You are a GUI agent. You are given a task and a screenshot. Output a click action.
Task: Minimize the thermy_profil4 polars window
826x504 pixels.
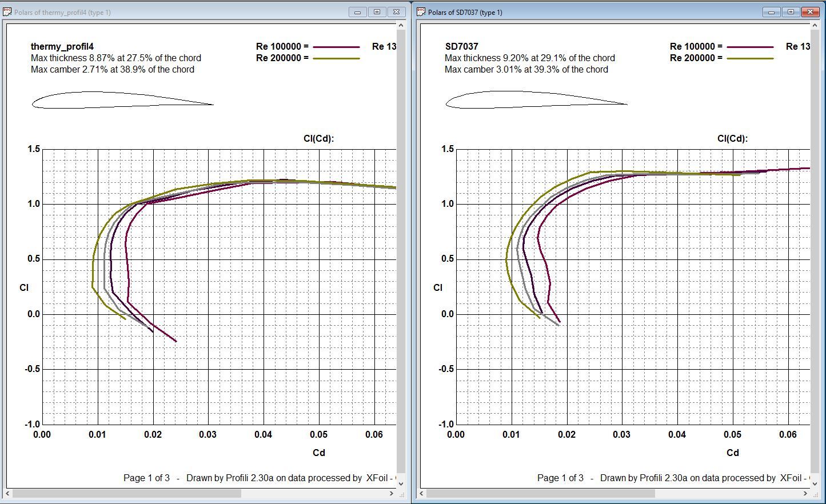pyautogui.click(x=358, y=12)
